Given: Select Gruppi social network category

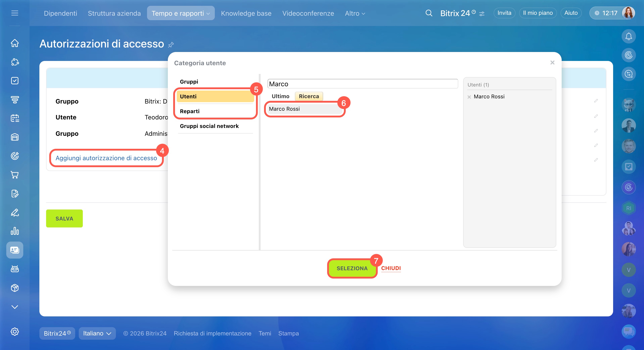Looking at the screenshot, I should point(209,126).
